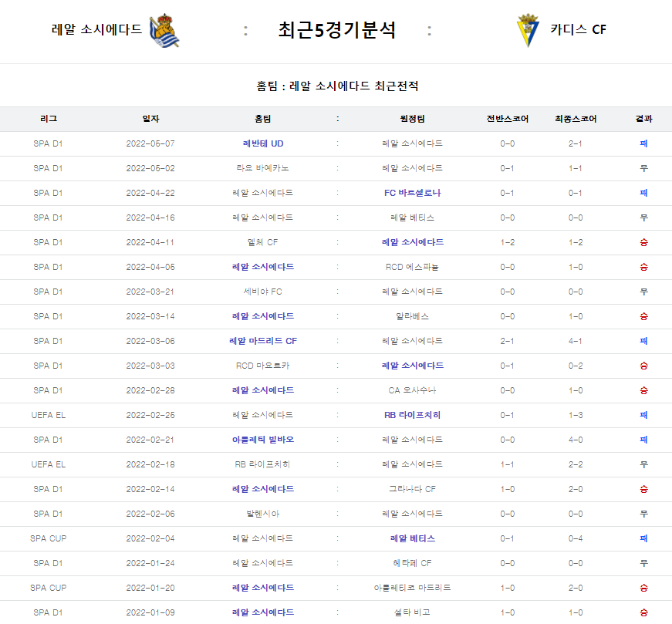Click 레알 베티스 in the 2022-04-16 row

point(412,218)
